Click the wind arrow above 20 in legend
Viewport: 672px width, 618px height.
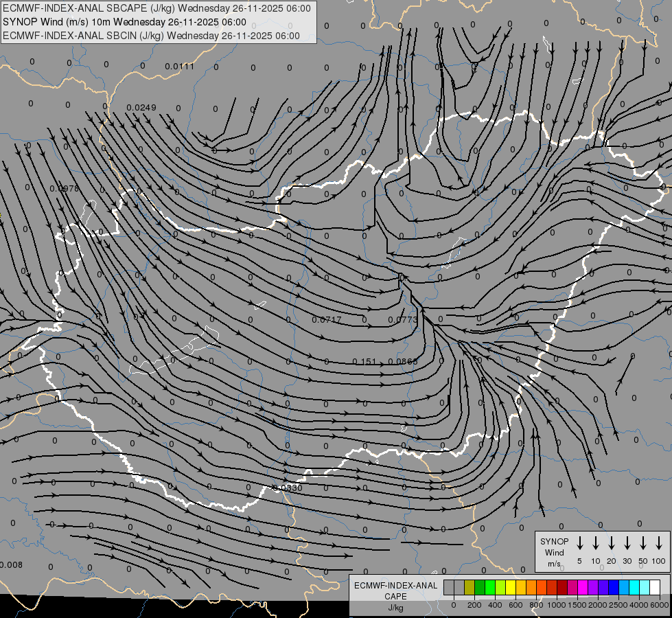612,543
